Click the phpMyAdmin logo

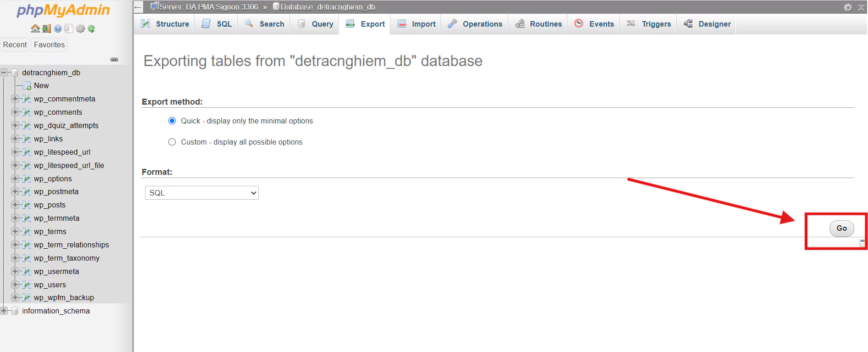(x=63, y=11)
